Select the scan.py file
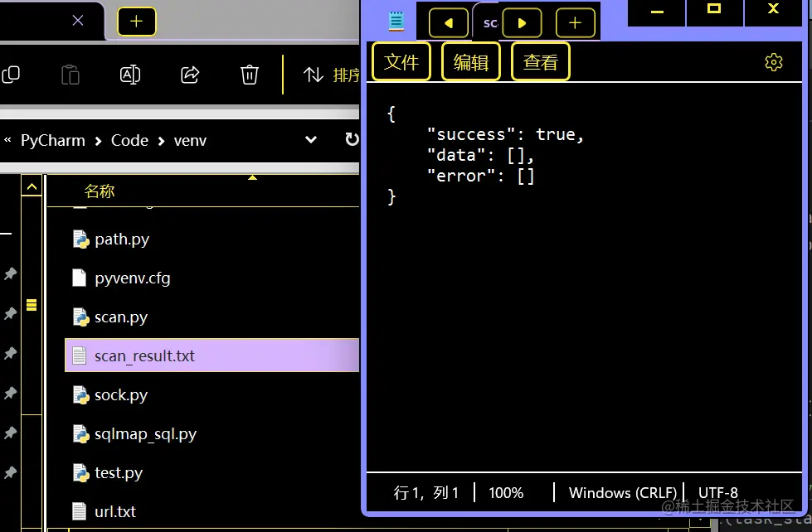812x532 pixels. coord(212,317)
